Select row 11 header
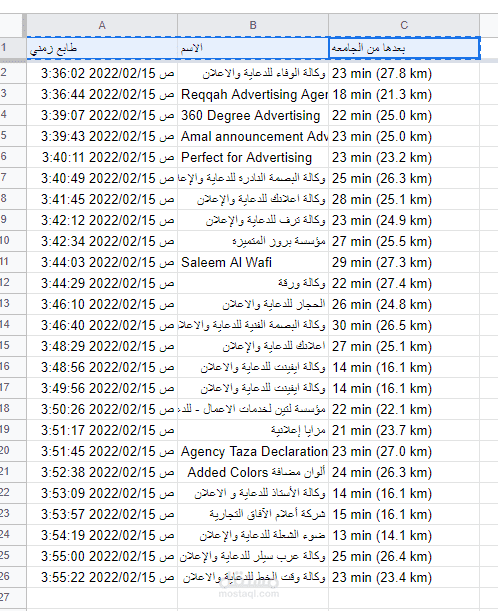The image size is (498, 611). point(13,262)
